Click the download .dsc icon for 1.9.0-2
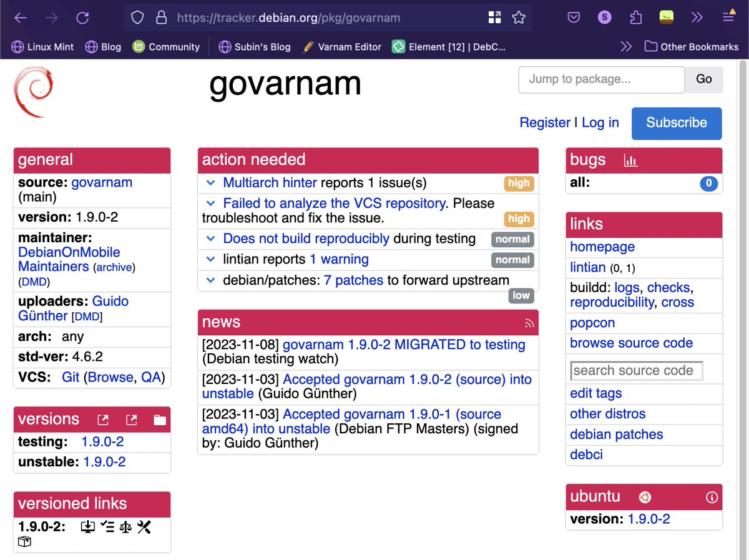Viewport: 749px width, 560px height. click(88, 527)
